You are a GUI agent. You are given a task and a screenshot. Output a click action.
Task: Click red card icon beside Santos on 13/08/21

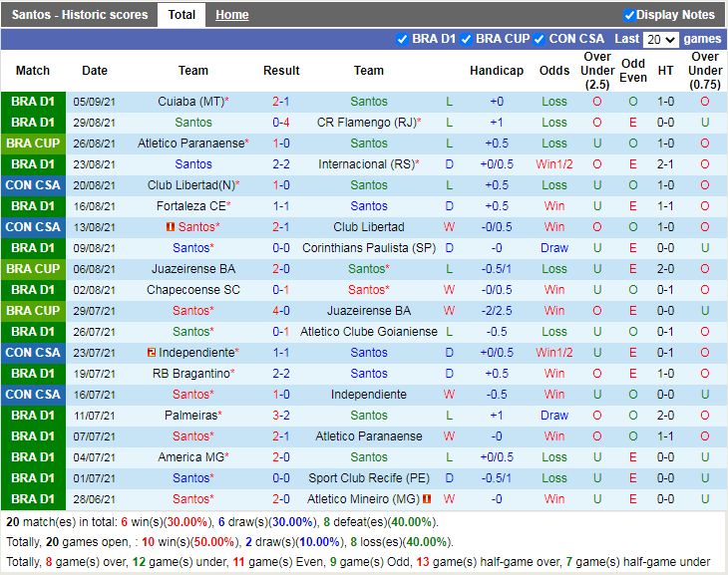171,227
